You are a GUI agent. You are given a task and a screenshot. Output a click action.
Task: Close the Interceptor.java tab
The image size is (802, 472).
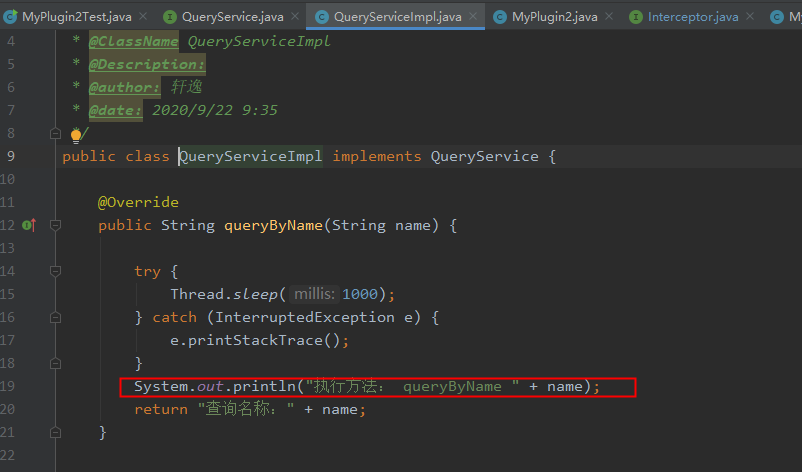click(x=750, y=16)
